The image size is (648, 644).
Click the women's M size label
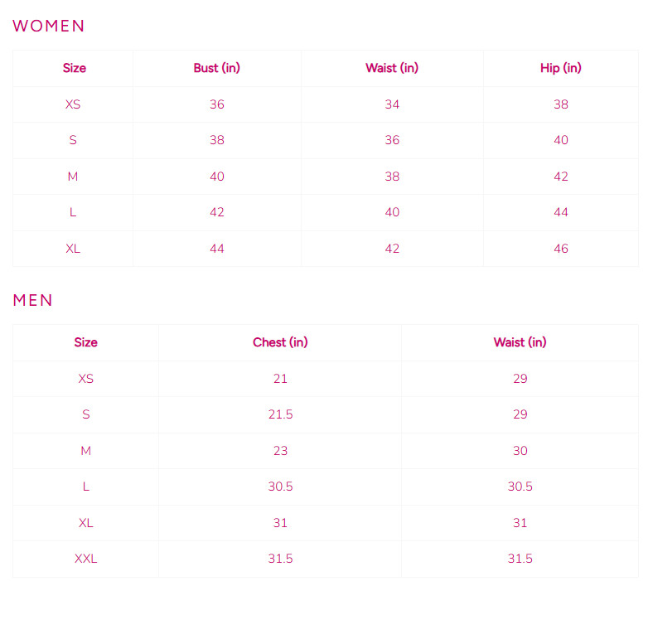coord(73,177)
